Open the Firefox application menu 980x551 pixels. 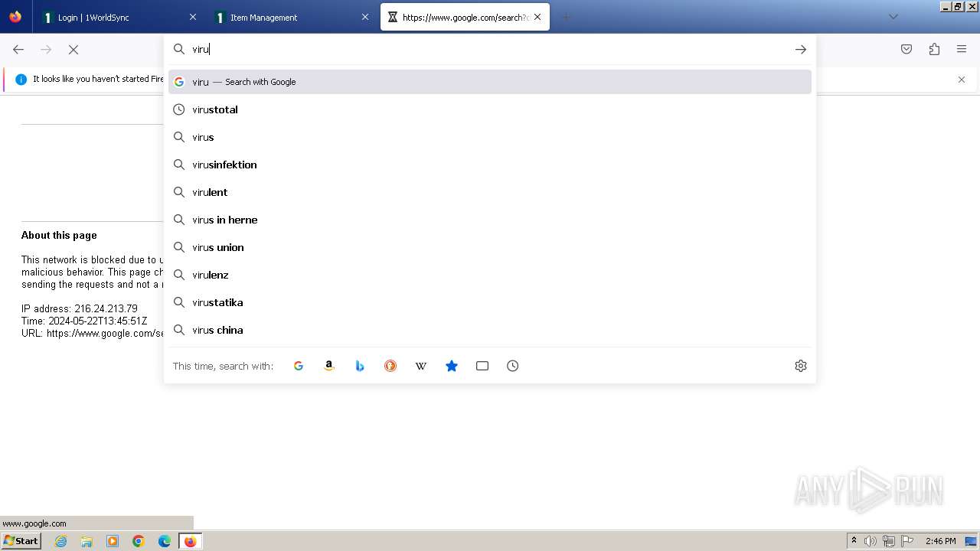click(962, 49)
